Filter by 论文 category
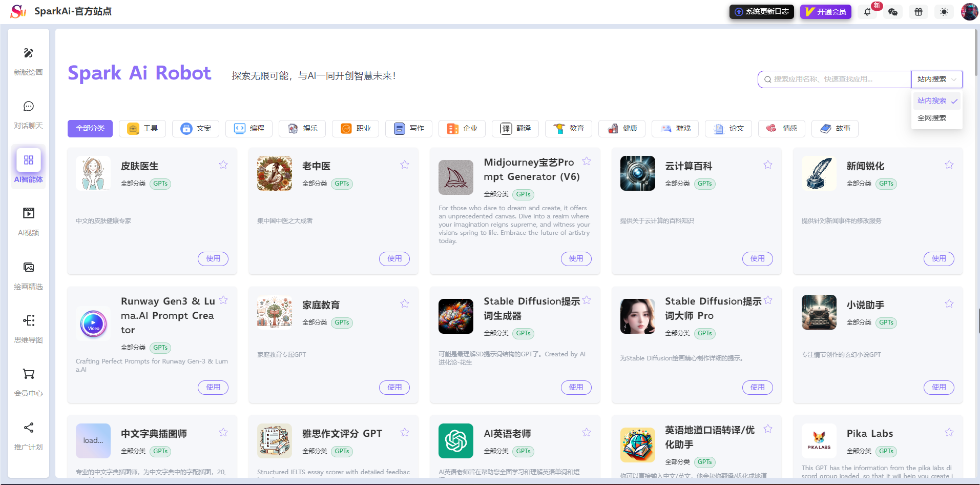The height and width of the screenshot is (485, 980). coord(728,129)
